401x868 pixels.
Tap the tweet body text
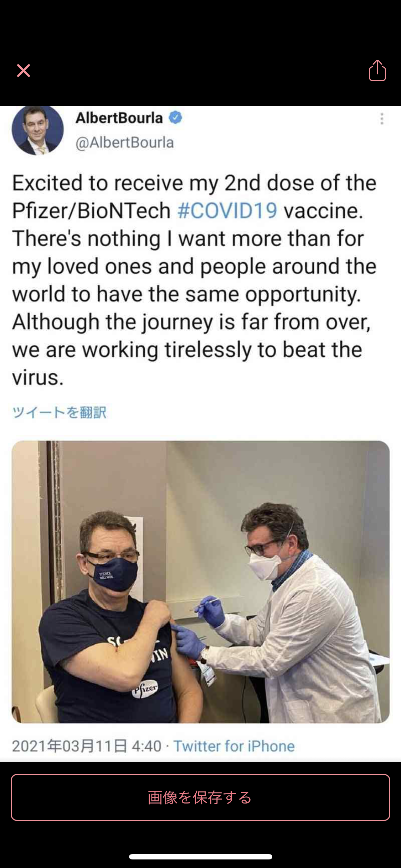pos(194,280)
